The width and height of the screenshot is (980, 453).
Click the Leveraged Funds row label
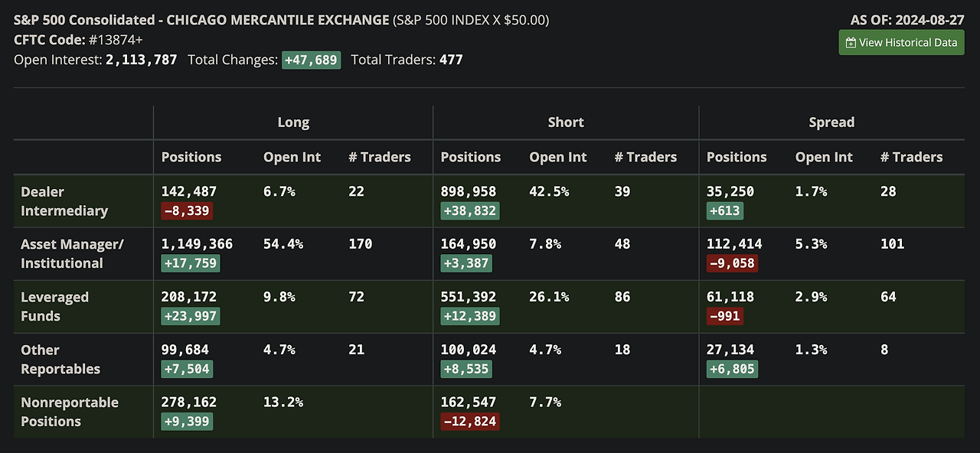pos(55,307)
